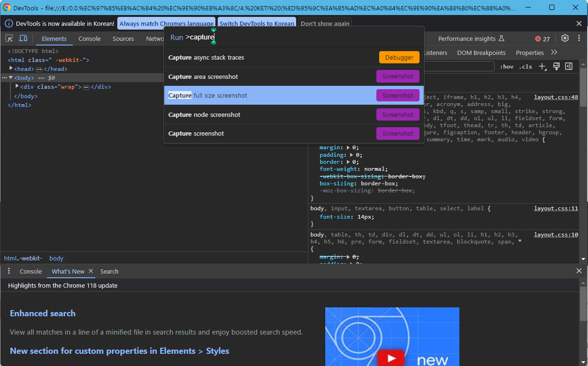
Task: Expand the div class wrap node
Action: point(17,86)
